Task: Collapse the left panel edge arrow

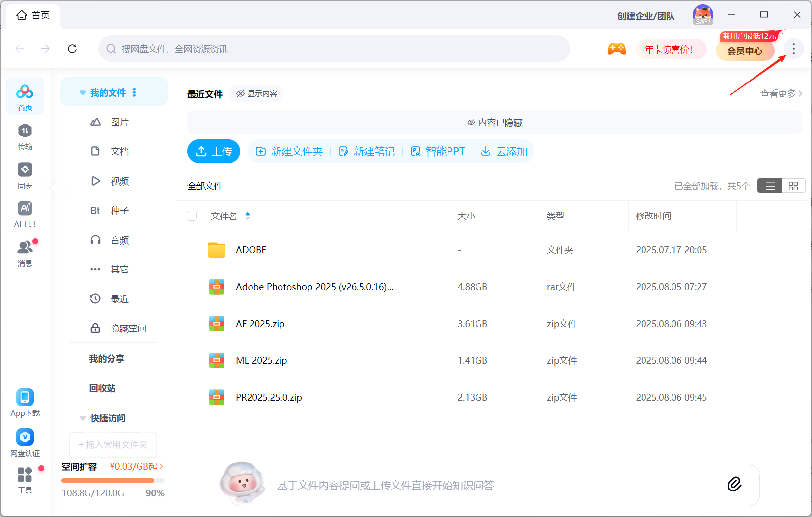Action: coord(54,188)
